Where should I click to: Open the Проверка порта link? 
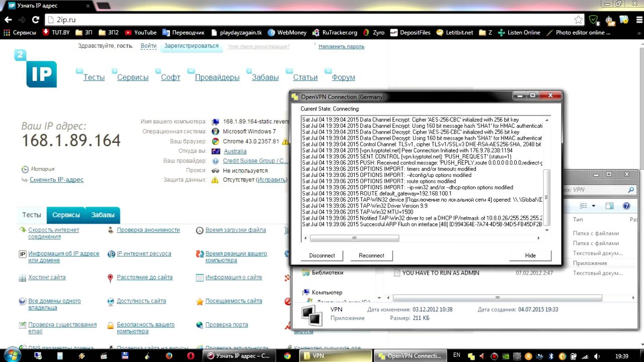pos(226,325)
